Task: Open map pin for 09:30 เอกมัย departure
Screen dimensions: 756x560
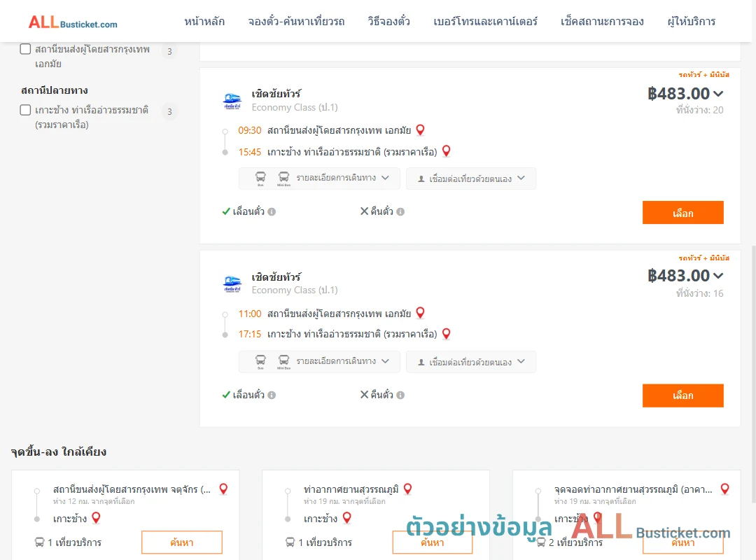Action: point(421,129)
